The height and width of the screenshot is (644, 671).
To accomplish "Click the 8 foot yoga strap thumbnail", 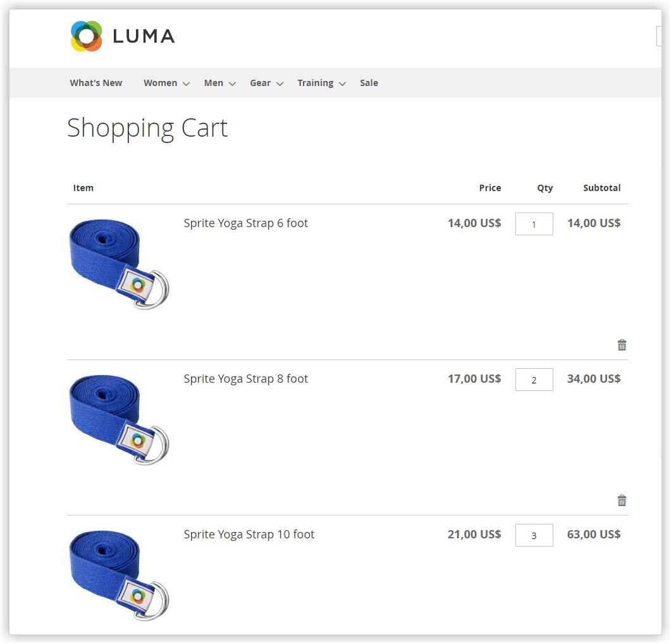I will 120,419.
